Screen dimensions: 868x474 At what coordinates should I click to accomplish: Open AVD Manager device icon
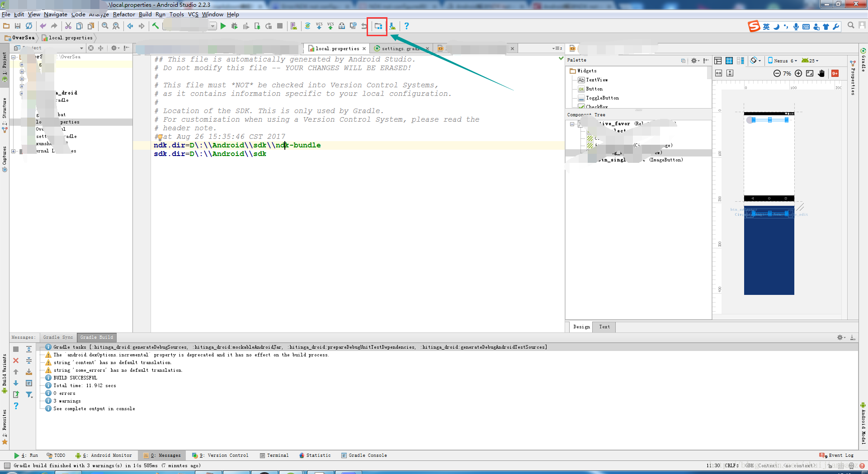[x=294, y=26]
